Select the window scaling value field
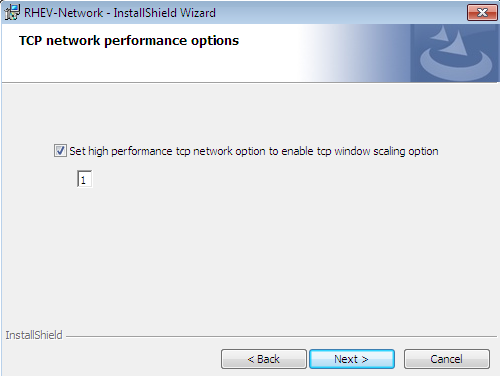This screenshot has width=500, height=376. click(x=84, y=179)
